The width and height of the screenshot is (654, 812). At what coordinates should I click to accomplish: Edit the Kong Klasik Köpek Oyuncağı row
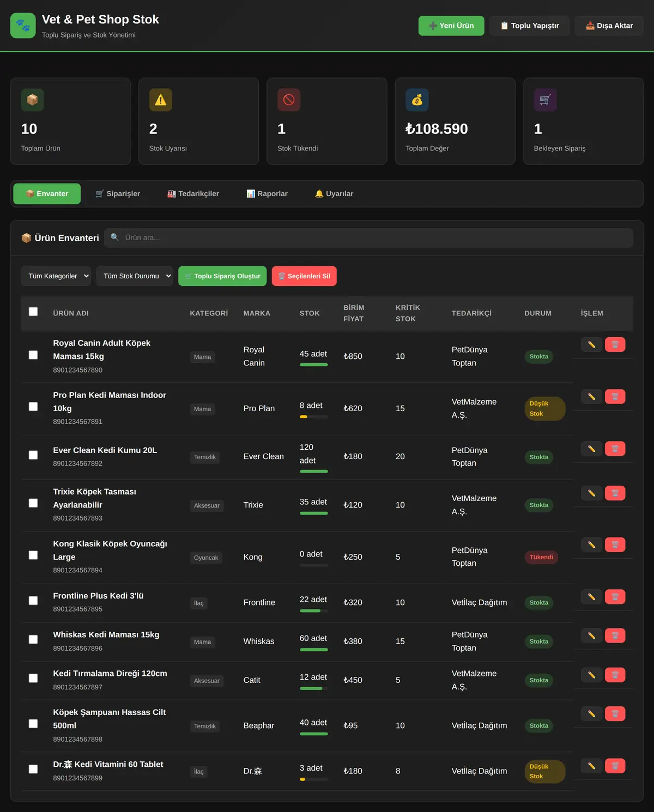[591, 545]
